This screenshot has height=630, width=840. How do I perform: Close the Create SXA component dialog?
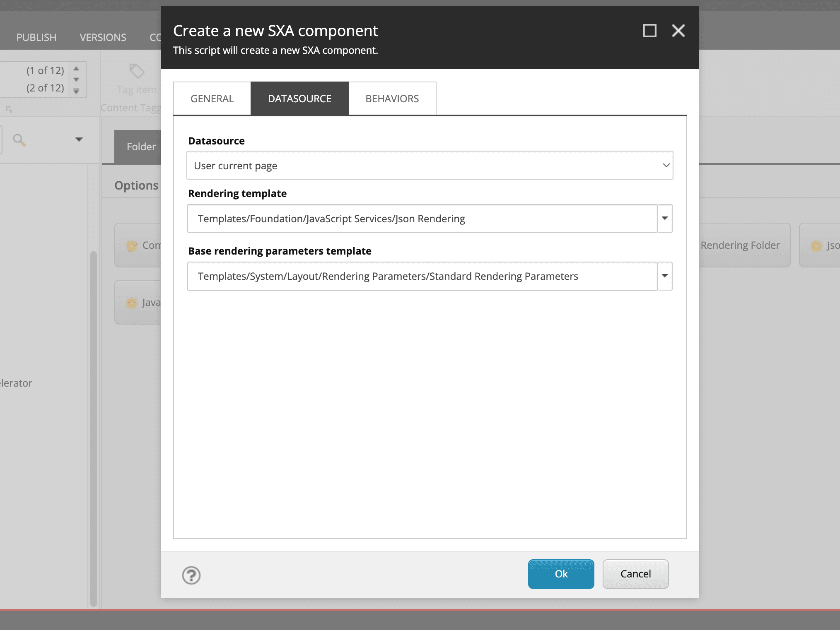click(x=678, y=31)
